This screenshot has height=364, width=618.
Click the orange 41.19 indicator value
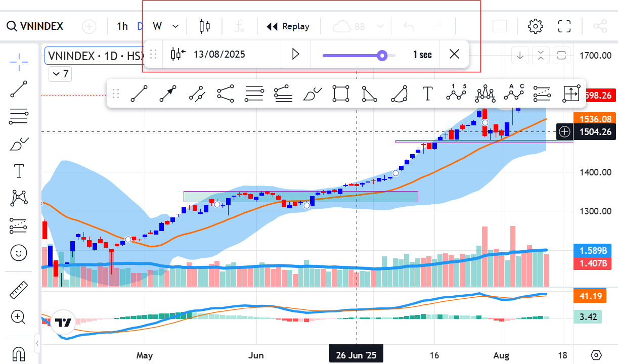(x=591, y=296)
